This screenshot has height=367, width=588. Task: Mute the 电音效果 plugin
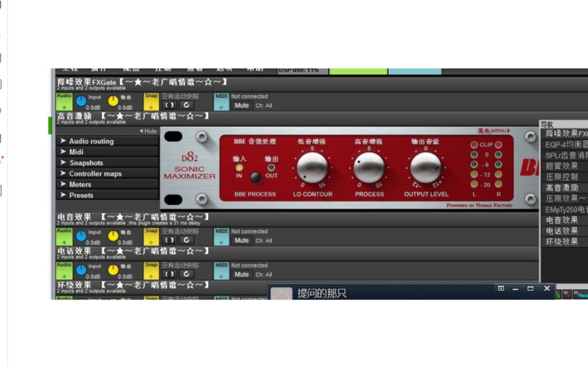pos(241,241)
